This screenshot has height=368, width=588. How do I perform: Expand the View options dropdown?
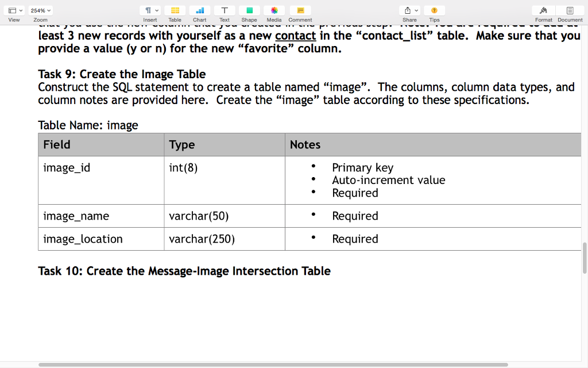pyautogui.click(x=14, y=10)
